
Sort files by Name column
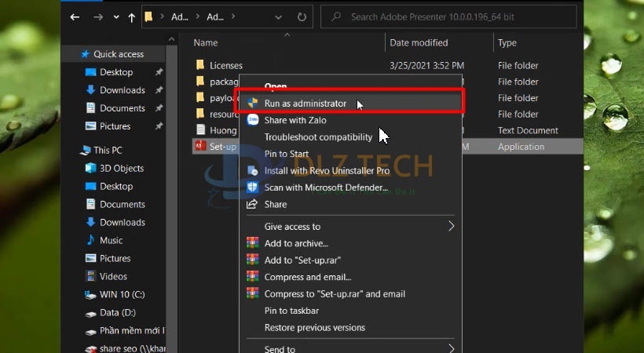(x=205, y=42)
